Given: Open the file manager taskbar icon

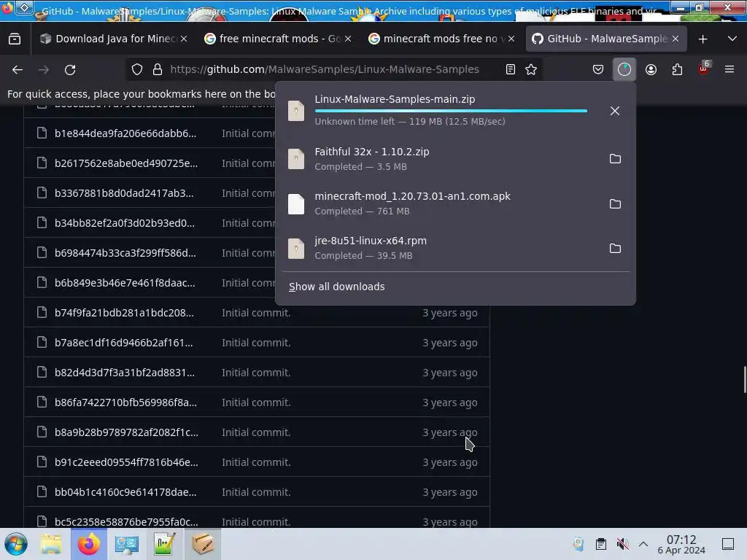Looking at the screenshot, I should point(51,544).
